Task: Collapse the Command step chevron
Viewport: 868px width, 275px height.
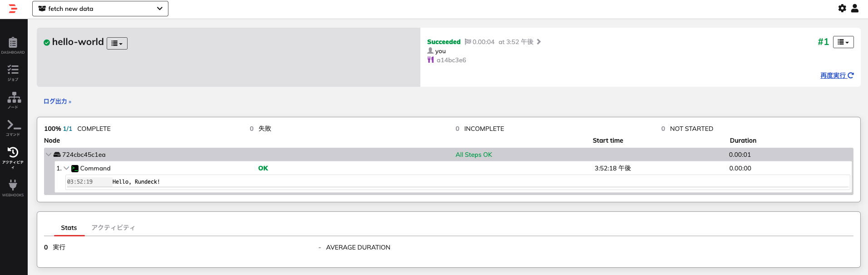Action: coord(67,168)
